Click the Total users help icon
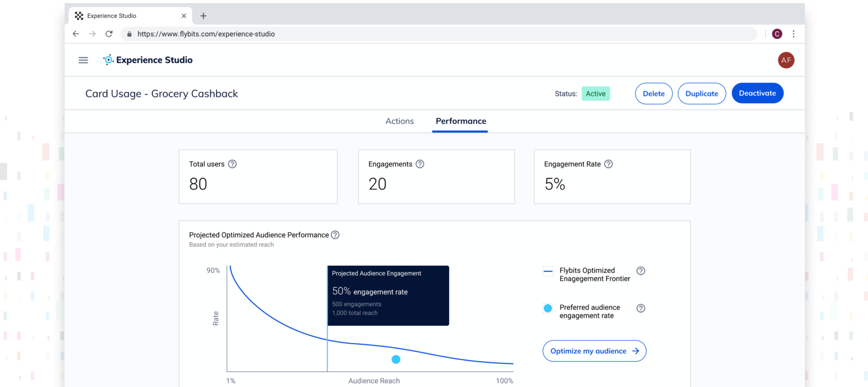 tap(232, 164)
